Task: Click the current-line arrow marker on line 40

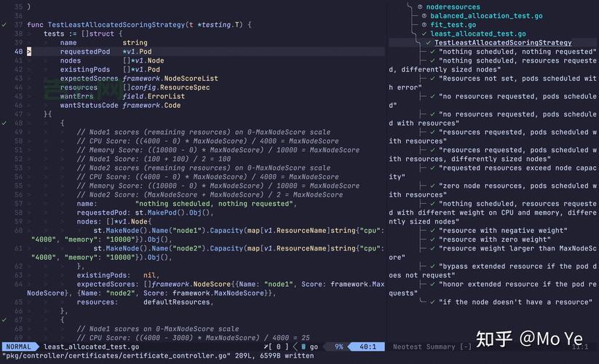Action: click(x=29, y=52)
